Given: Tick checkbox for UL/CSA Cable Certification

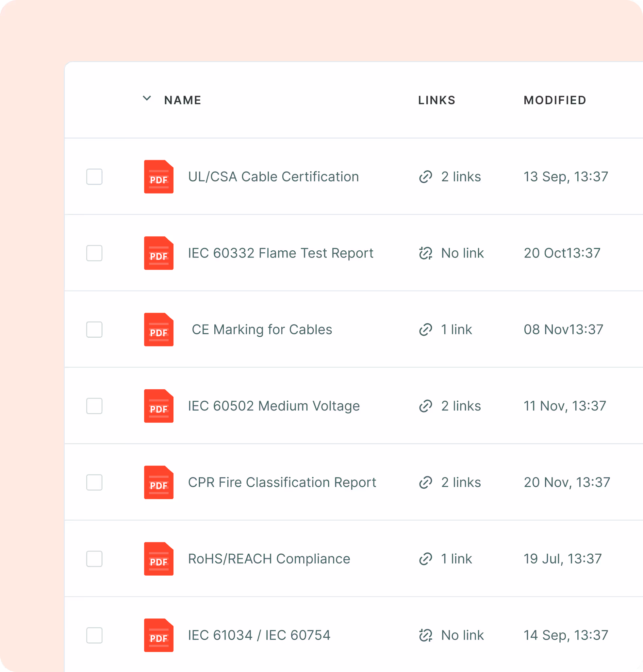Looking at the screenshot, I should 94,176.
